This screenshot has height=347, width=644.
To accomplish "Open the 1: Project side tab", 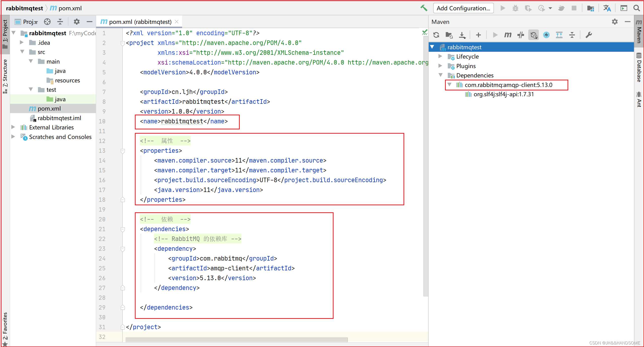I will pos(5,34).
